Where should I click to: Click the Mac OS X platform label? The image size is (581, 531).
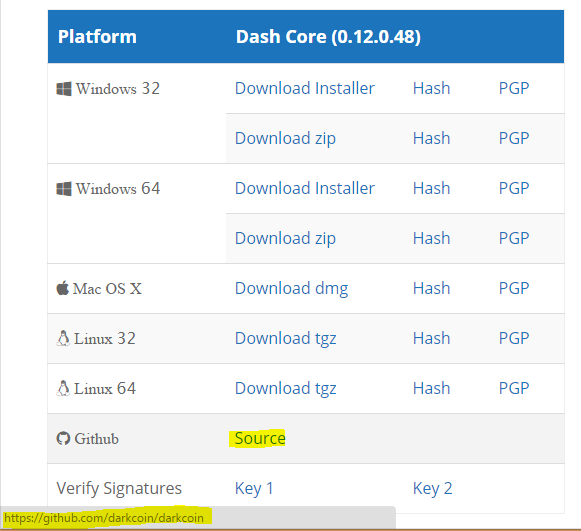pos(107,289)
